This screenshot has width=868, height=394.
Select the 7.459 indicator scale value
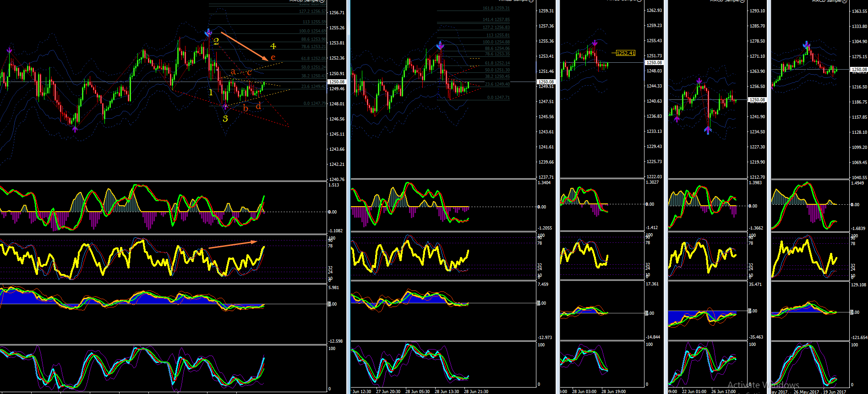pyautogui.click(x=543, y=285)
